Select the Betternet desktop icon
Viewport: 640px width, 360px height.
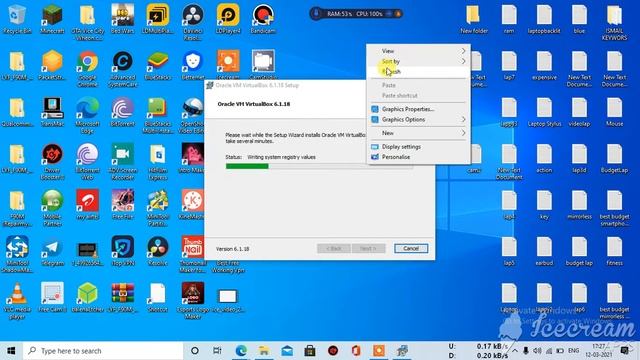pos(193,65)
